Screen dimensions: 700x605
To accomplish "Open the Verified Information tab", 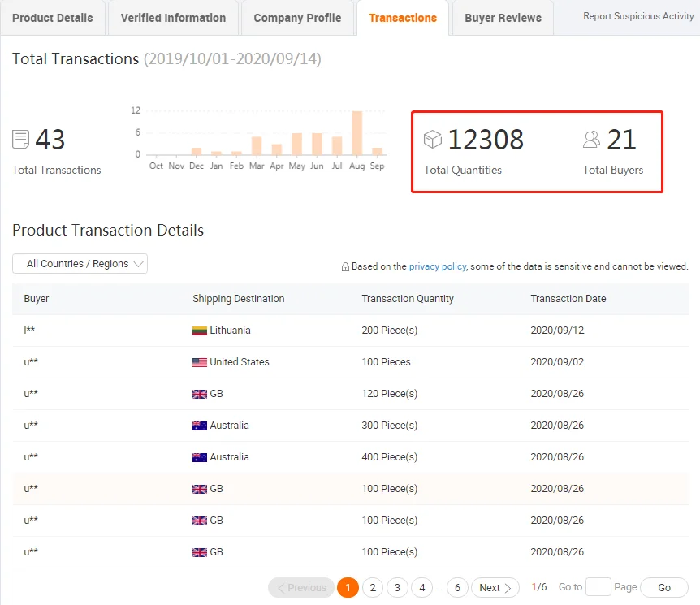I will click(x=173, y=18).
